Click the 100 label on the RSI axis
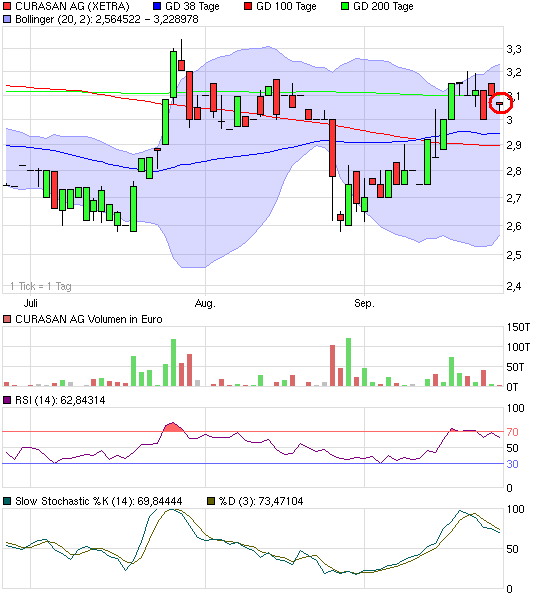545x610 pixels. tap(515, 408)
